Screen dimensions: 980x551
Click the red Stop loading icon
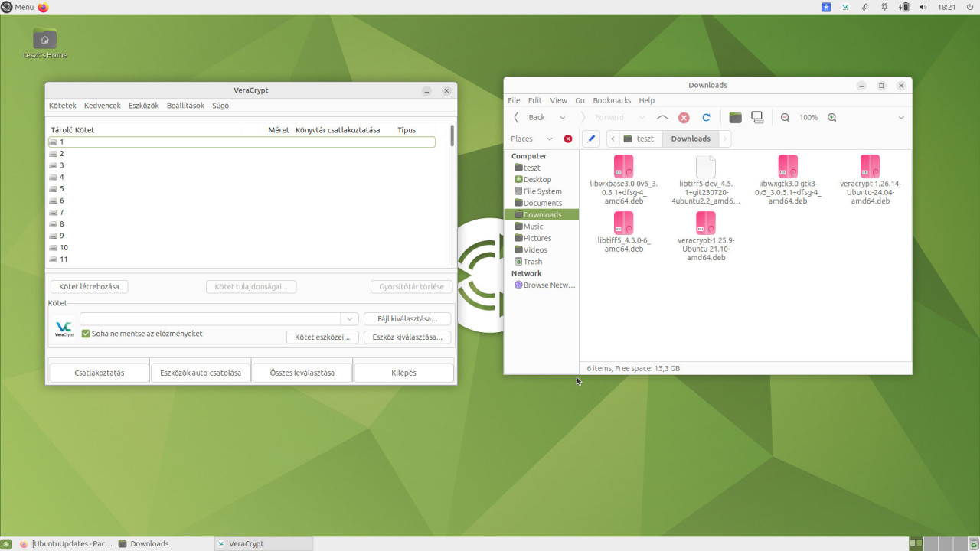[684, 117]
